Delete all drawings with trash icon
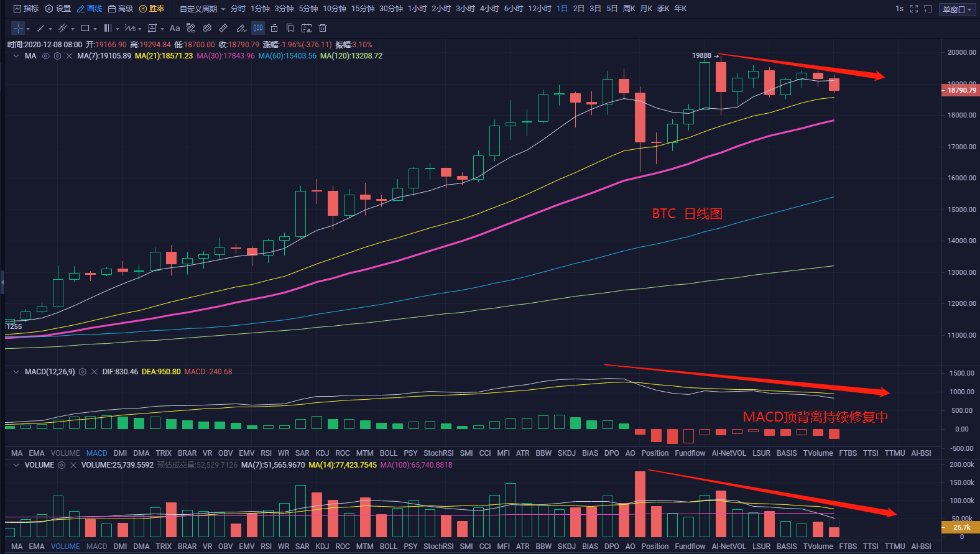Image resolution: width=980 pixels, height=554 pixels. [323, 28]
